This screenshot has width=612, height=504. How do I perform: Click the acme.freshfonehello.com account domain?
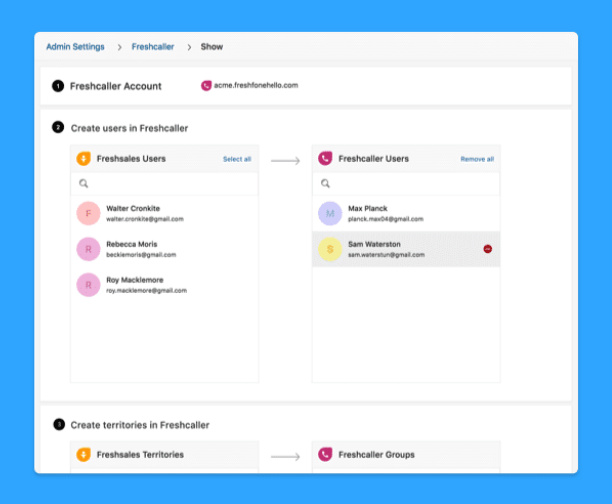point(256,85)
